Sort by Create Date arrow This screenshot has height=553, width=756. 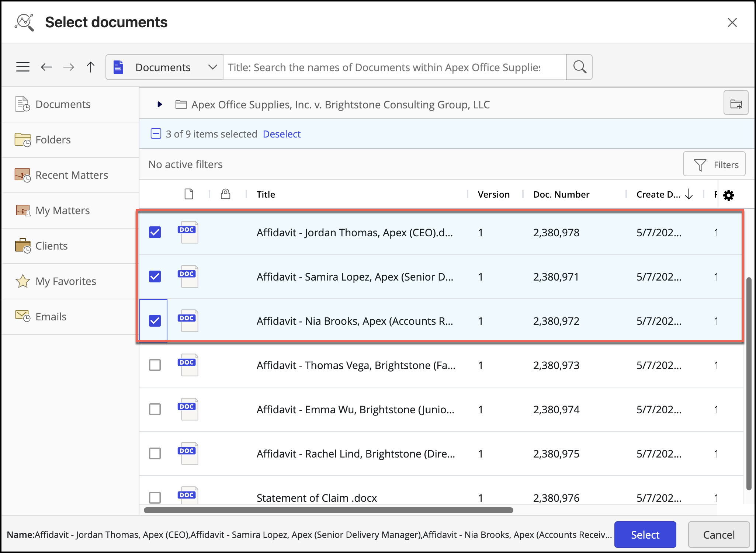coord(689,194)
